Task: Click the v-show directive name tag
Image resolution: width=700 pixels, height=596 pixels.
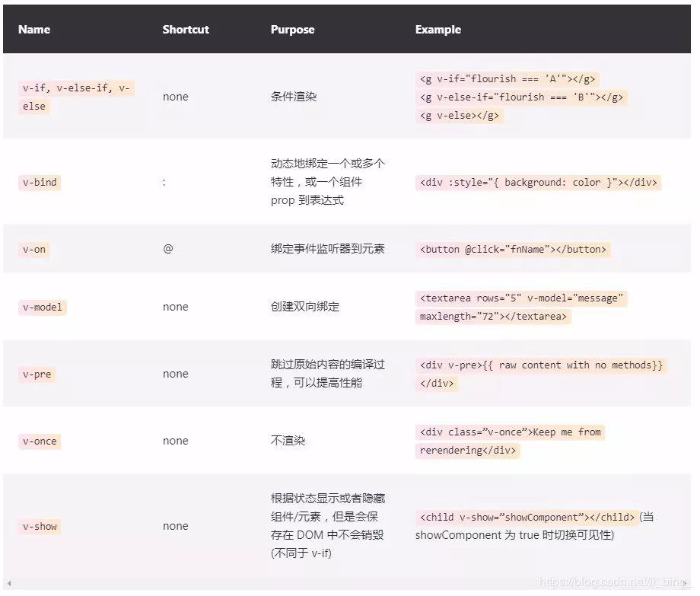Action: (40, 527)
